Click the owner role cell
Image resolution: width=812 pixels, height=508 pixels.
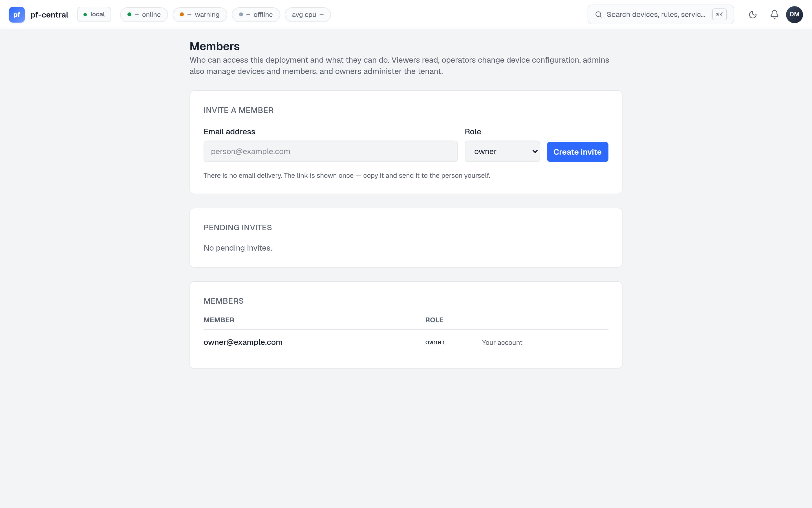coord(435,342)
